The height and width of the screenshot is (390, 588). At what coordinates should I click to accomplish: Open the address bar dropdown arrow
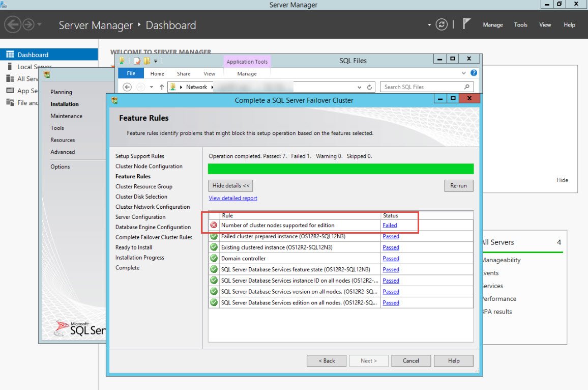pyautogui.click(x=358, y=87)
